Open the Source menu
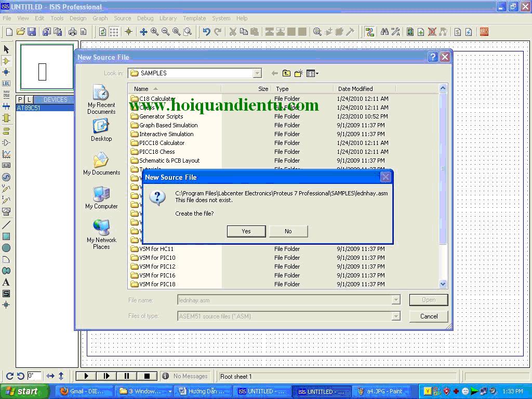532x399 pixels. [123, 18]
